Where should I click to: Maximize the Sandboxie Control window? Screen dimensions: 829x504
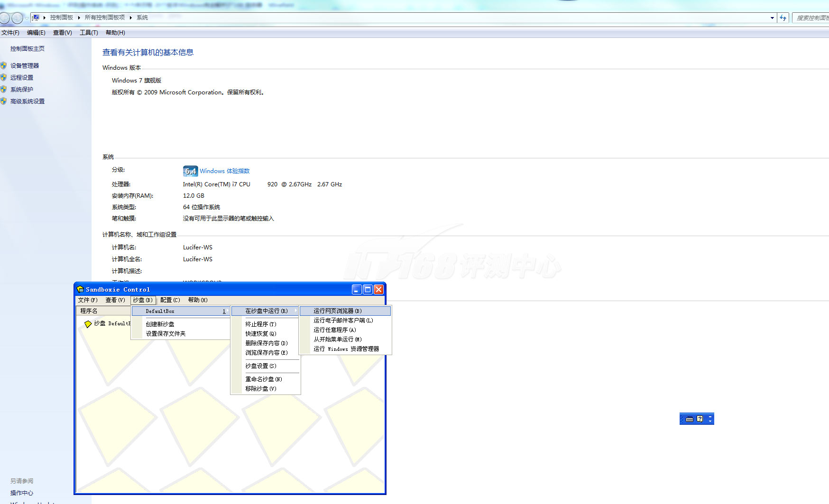[368, 289]
